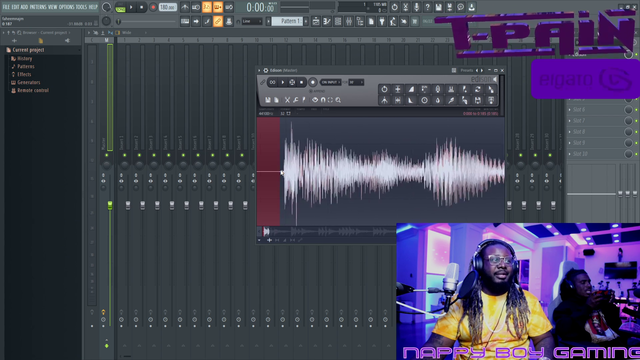Viewport: 640px width, 360px height.
Task: Open the TOOLS menu
Action: pos(81,7)
